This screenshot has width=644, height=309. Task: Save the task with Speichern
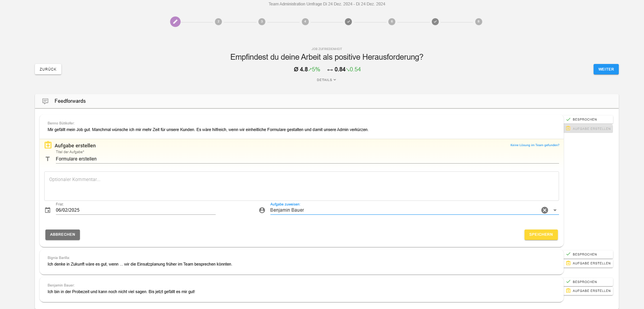(x=541, y=235)
